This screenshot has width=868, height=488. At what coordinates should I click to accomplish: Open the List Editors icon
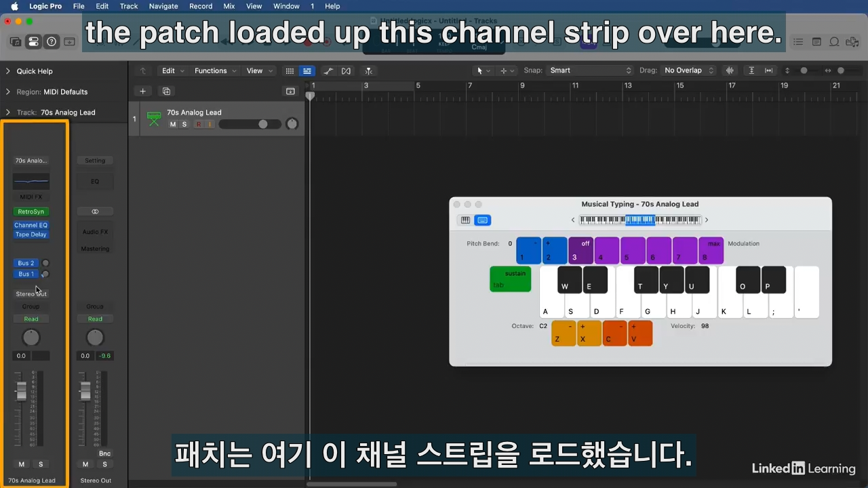(x=798, y=42)
